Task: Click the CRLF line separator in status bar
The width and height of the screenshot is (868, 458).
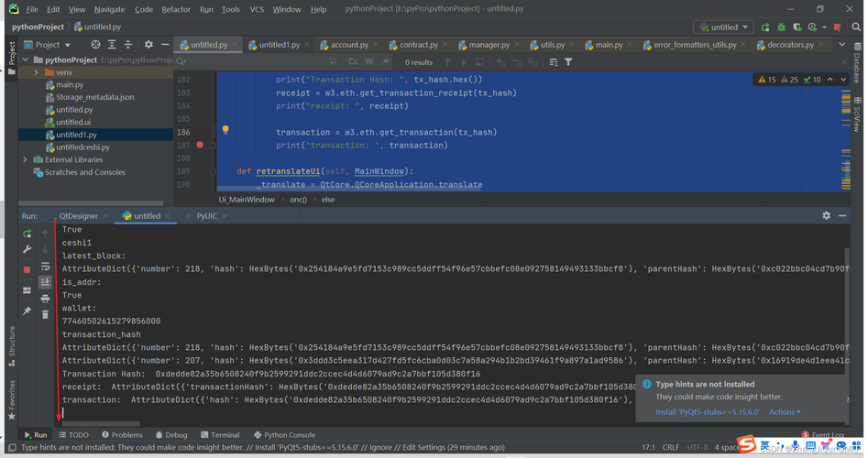Action: click(670, 448)
